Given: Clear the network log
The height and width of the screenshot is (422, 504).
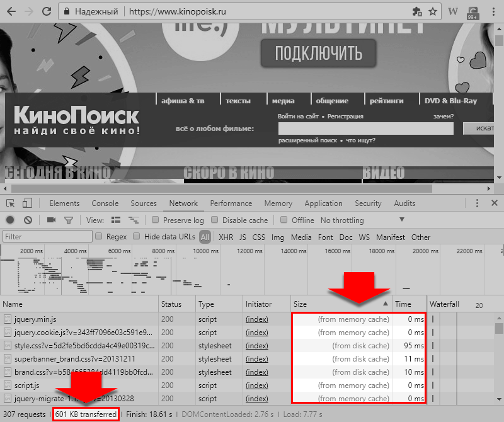Looking at the screenshot, I should pos(28,220).
